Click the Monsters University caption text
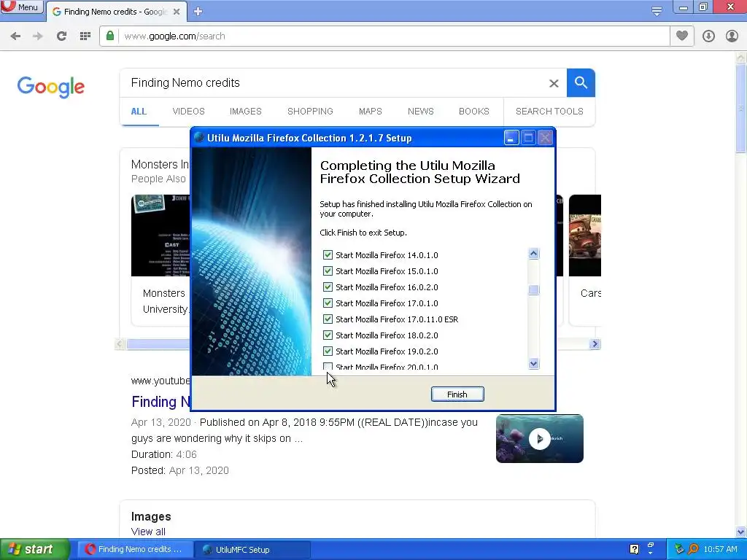 [x=166, y=301]
